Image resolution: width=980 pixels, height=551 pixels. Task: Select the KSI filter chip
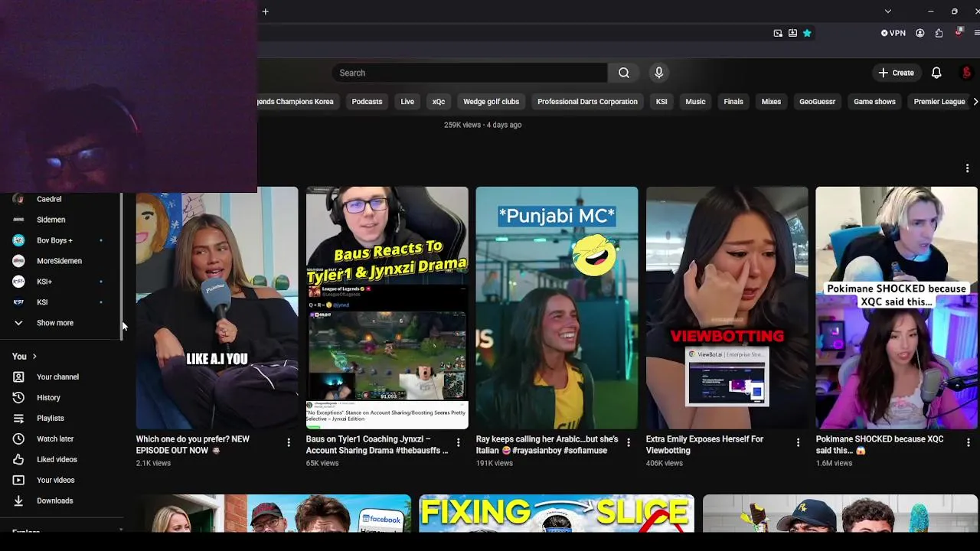tap(661, 102)
